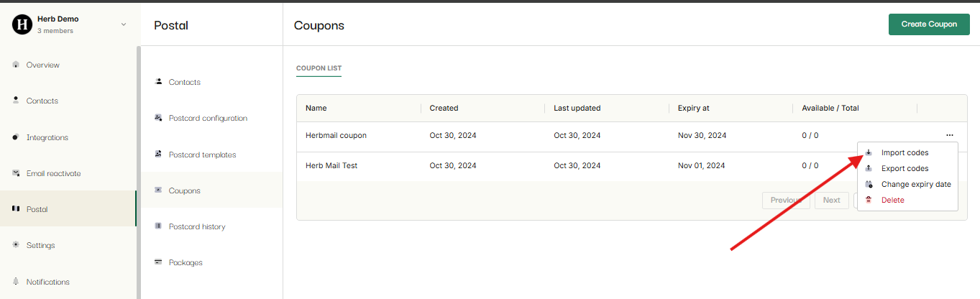This screenshot has width=980, height=299.
Task: Delete the coupon via menu
Action: click(892, 200)
